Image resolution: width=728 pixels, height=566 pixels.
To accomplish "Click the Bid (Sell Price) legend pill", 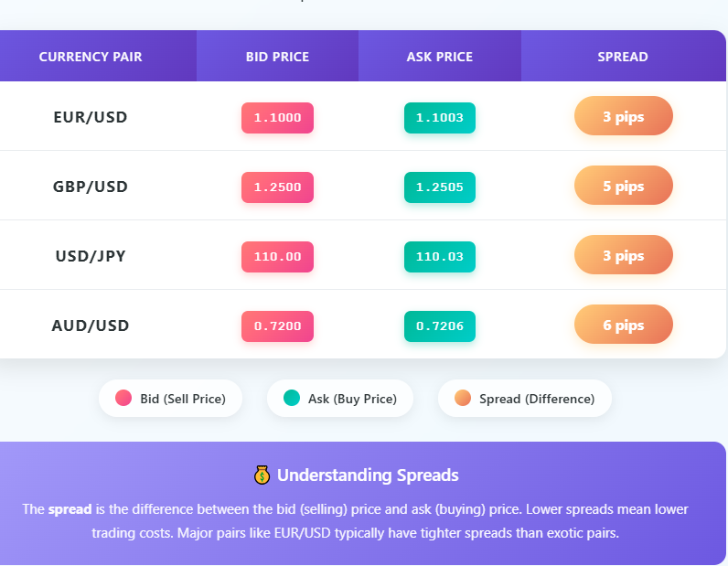I will coord(170,399).
